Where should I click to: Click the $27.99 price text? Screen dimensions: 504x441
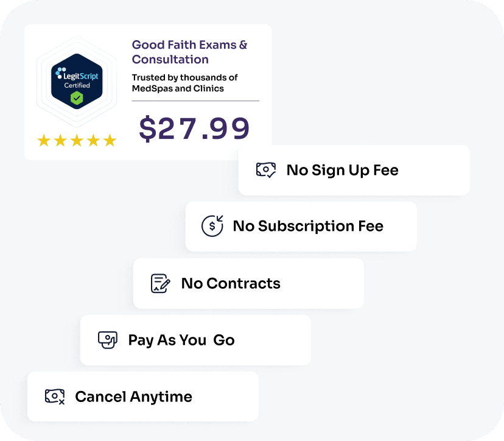[194, 129]
